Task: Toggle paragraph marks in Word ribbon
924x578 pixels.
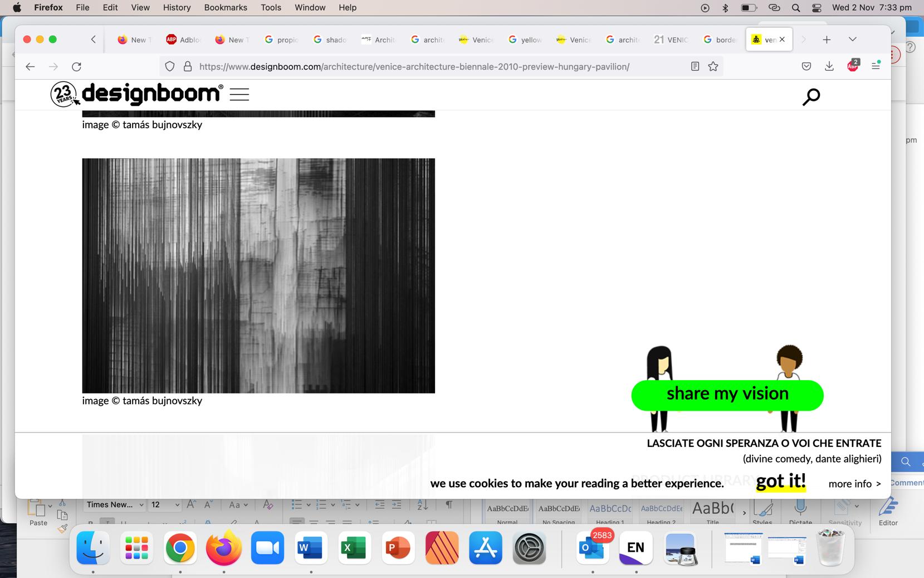Action: (x=448, y=504)
